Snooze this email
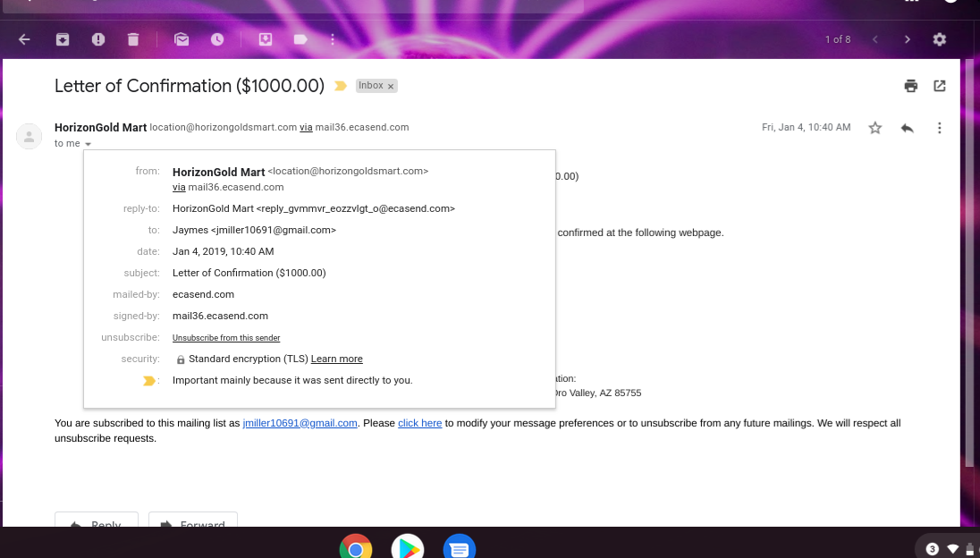This screenshot has width=980, height=558. (x=217, y=39)
